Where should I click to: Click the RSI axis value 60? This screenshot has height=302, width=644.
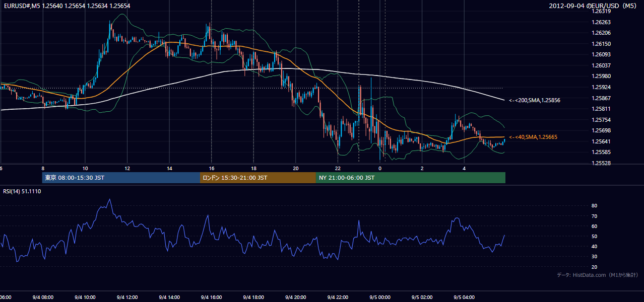tap(594, 226)
